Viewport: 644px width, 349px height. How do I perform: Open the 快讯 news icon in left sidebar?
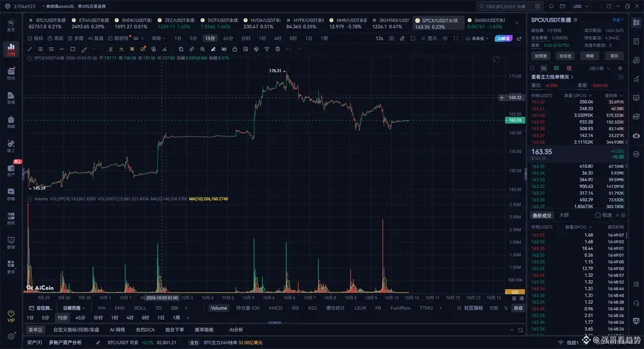pyautogui.click(x=11, y=73)
